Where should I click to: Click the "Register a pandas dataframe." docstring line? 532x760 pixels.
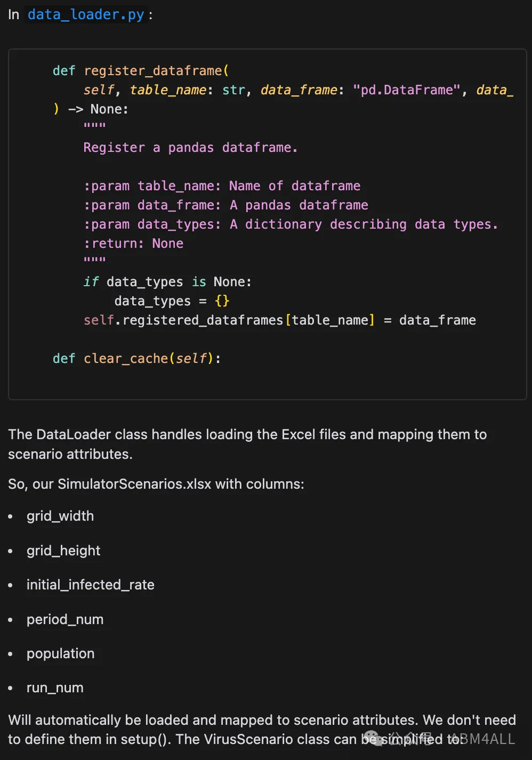pyautogui.click(x=190, y=147)
